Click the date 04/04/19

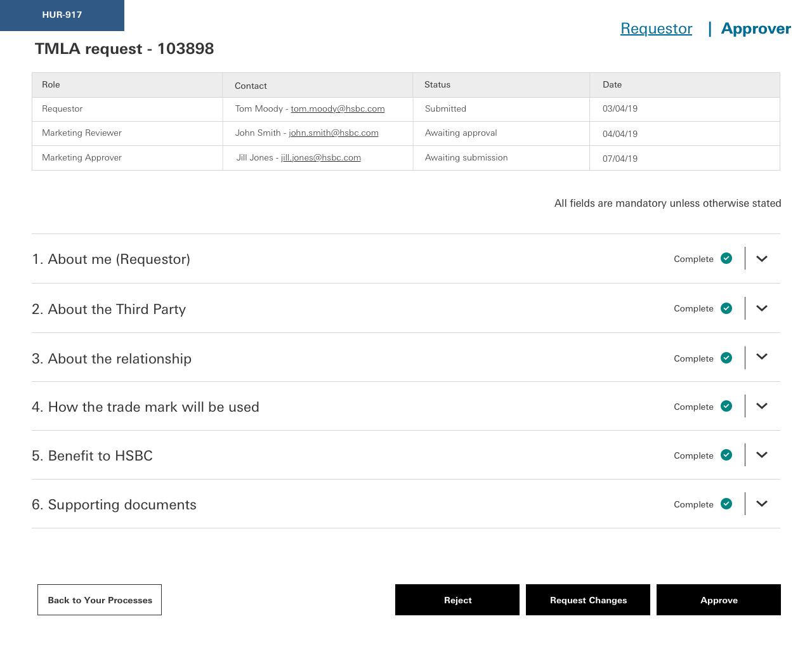pyautogui.click(x=620, y=134)
